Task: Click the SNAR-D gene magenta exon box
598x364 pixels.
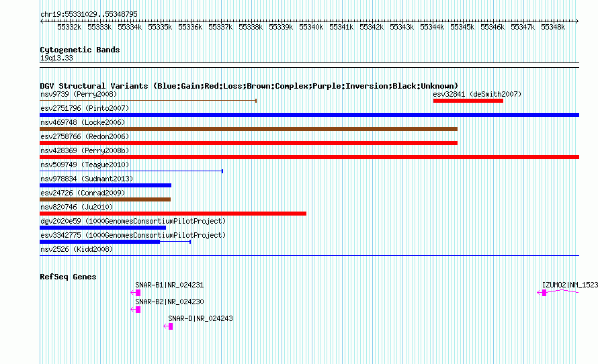Action: (171, 326)
